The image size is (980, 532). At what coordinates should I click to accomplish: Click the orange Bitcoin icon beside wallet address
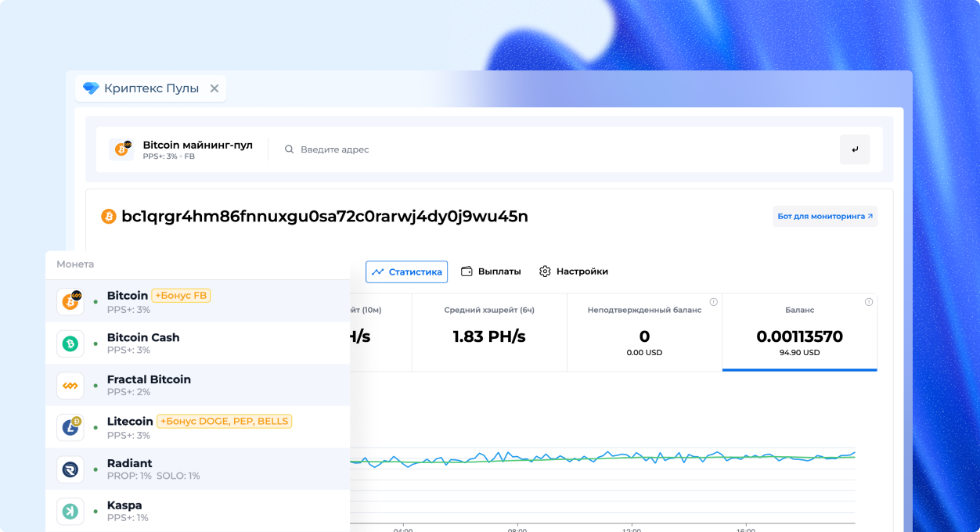(109, 217)
